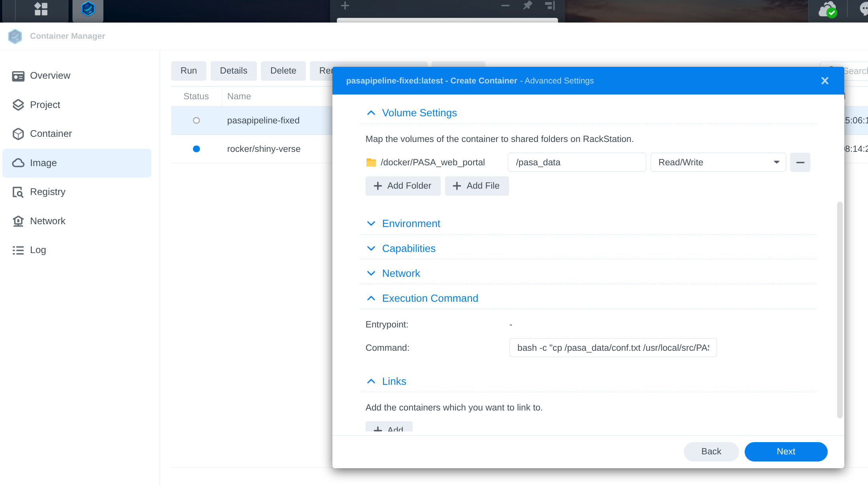Screen dimensions: 868x486
Task: Expand the Capabilities section
Action: (408, 249)
